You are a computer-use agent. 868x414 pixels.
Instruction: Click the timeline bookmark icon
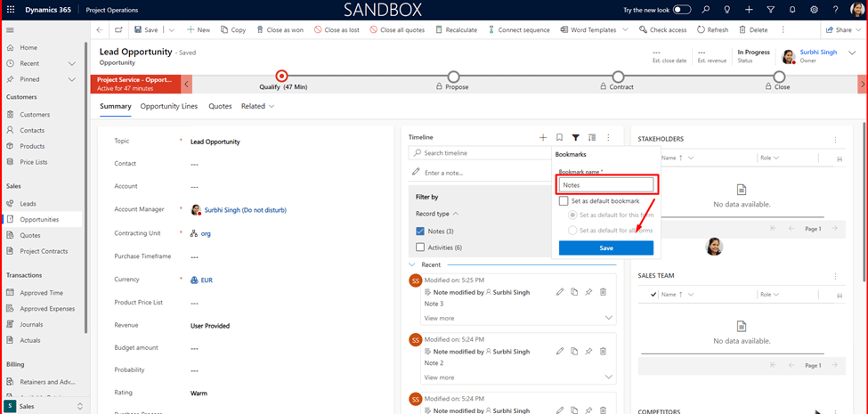pyautogui.click(x=560, y=138)
